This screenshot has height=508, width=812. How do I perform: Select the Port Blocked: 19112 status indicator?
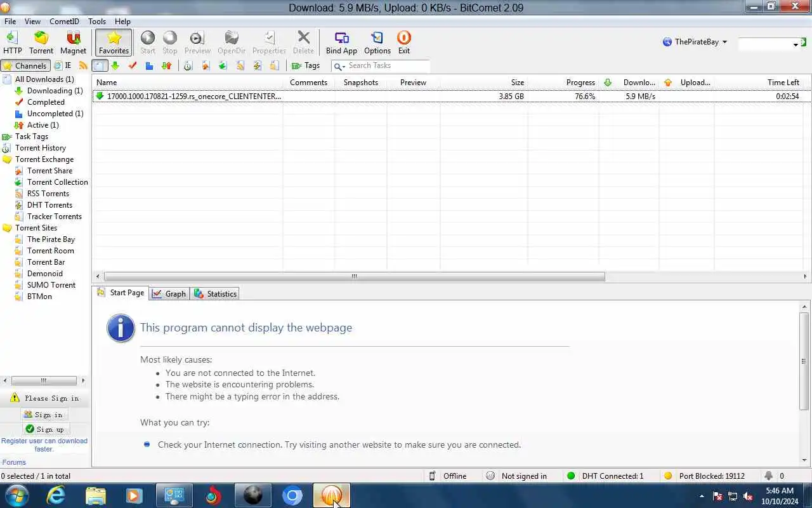[704, 476]
